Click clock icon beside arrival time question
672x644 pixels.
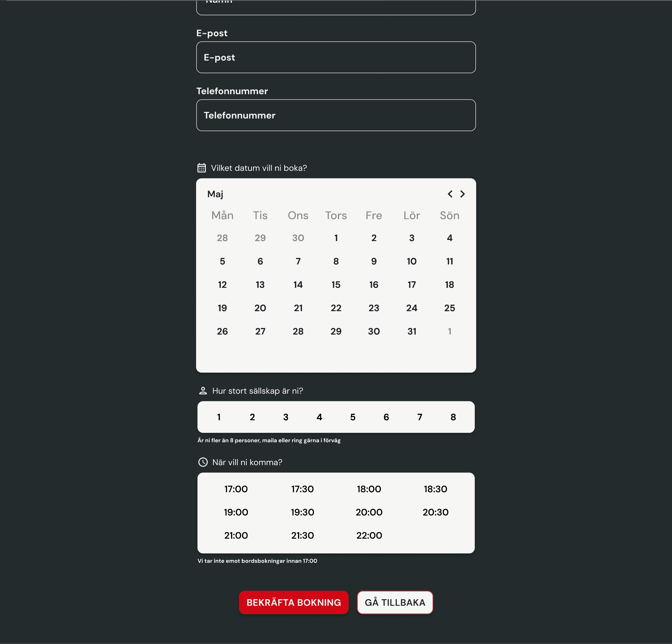(x=203, y=462)
